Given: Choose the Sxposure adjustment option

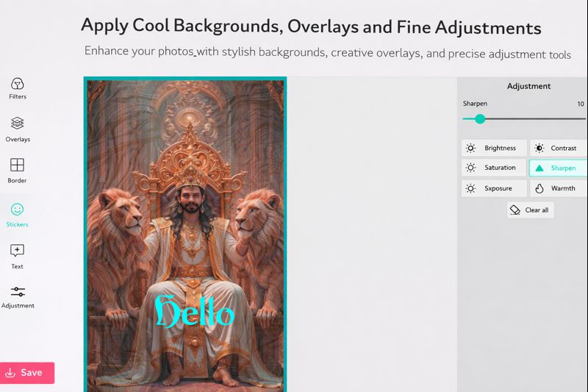Looking at the screenshot, I should click(494, 188).
